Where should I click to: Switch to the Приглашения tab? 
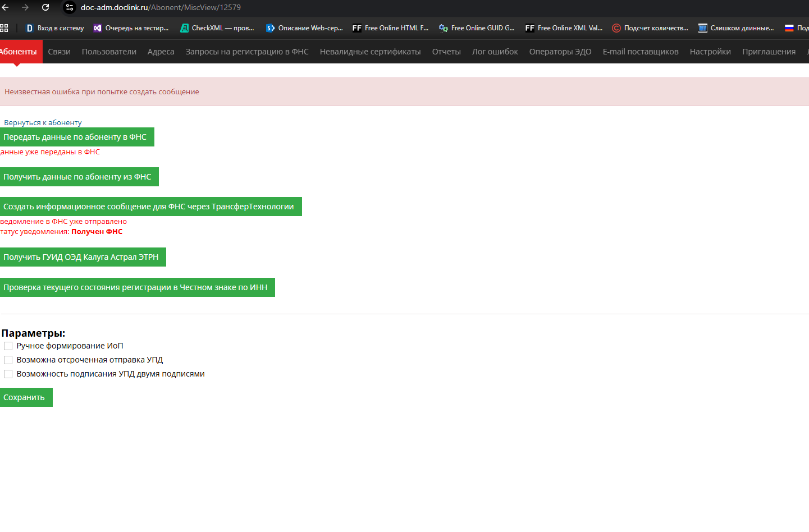point(769,52)
